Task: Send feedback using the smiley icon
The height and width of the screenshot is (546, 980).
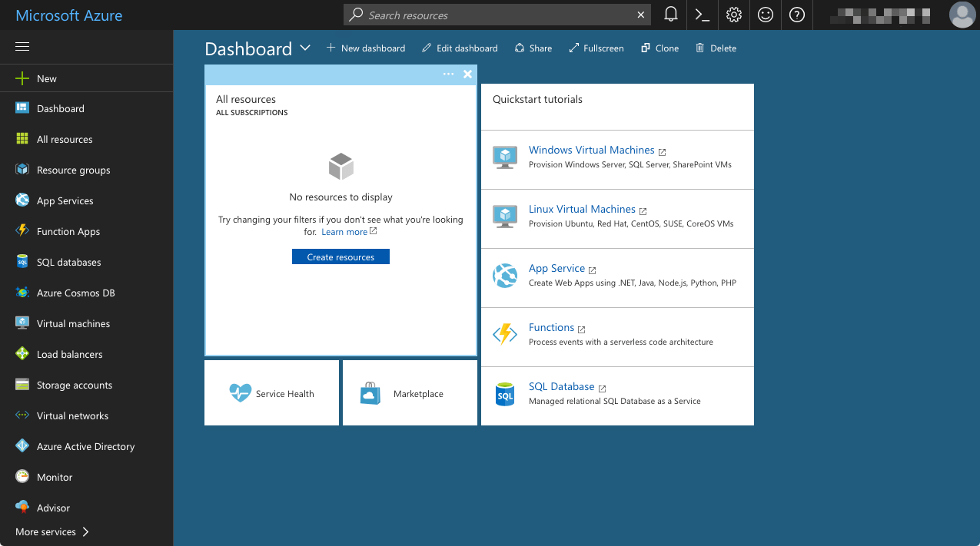Action: point(765,15)
